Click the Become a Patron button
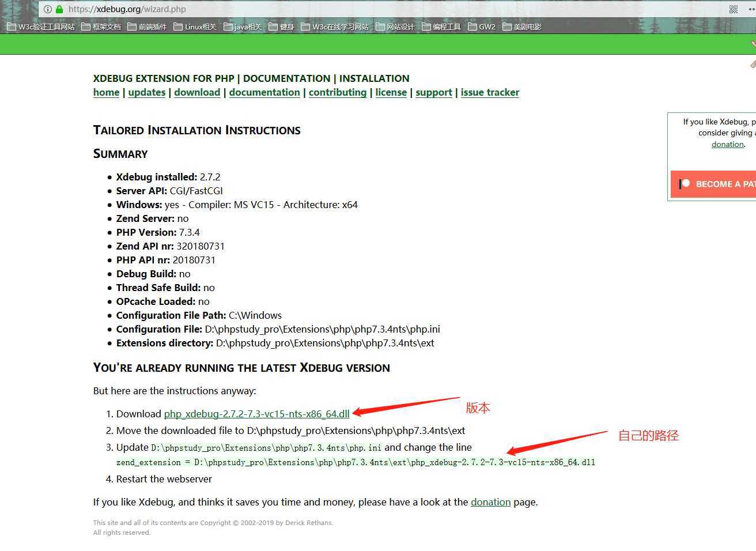This screenshot has width=756, height=551. click(x=713, y=184)
